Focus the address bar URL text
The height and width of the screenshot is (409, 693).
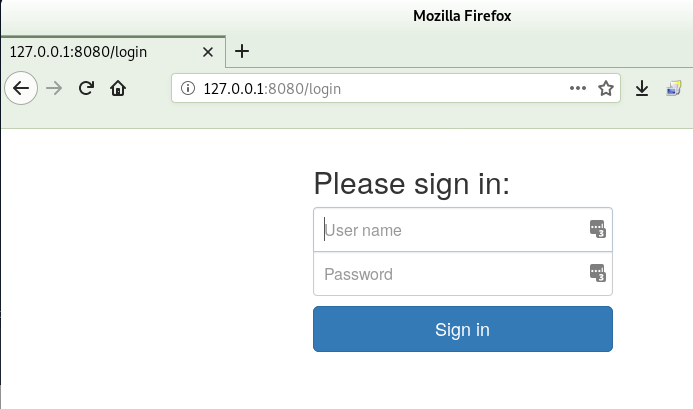point(272,89)
